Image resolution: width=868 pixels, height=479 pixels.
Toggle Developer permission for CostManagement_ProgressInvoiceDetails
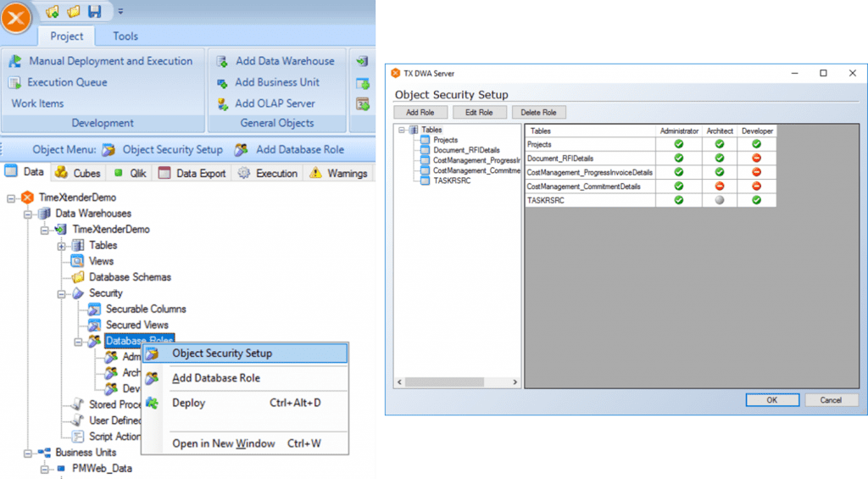(757, 172)
